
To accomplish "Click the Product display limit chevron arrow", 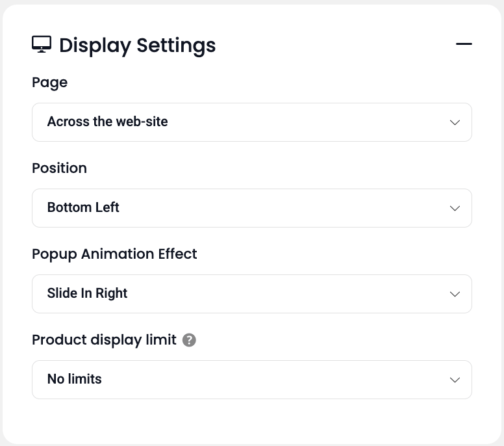I will [455, 380].
